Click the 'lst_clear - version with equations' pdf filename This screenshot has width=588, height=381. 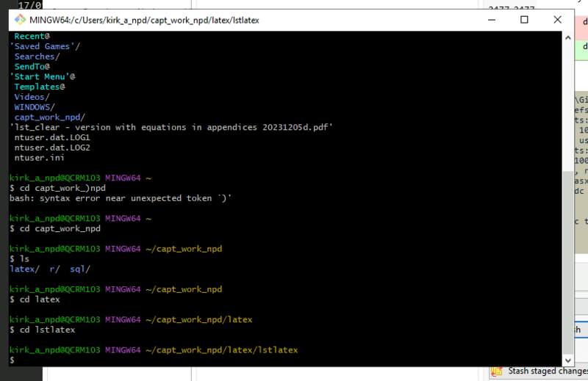coord(171,128)
